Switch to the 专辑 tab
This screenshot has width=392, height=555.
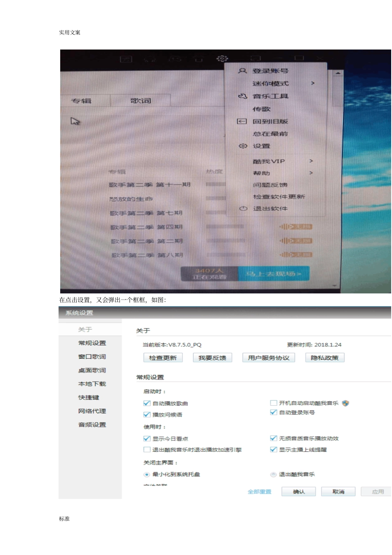coord(81,101)
